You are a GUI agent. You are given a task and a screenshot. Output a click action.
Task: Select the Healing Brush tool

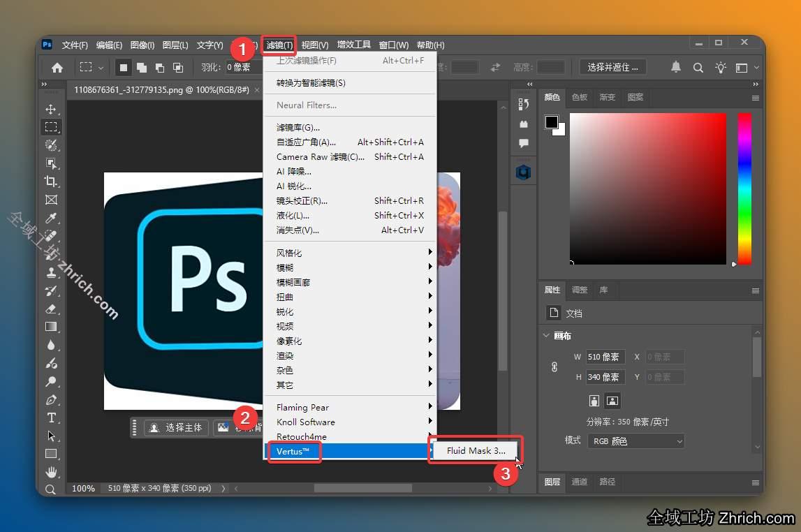coord(50,236)
